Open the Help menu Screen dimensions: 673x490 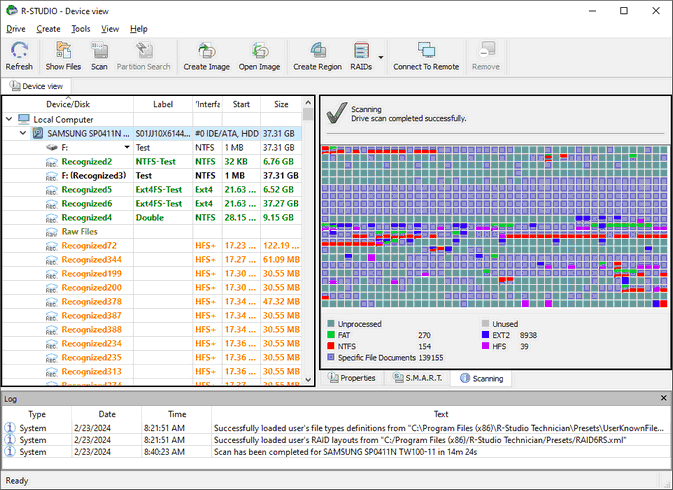tap(139, 29)
